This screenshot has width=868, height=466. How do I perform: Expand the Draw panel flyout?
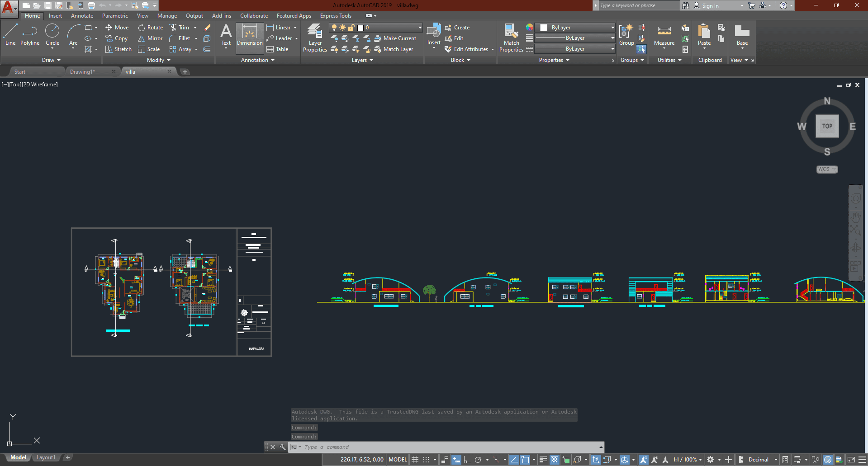click(51, 60)
